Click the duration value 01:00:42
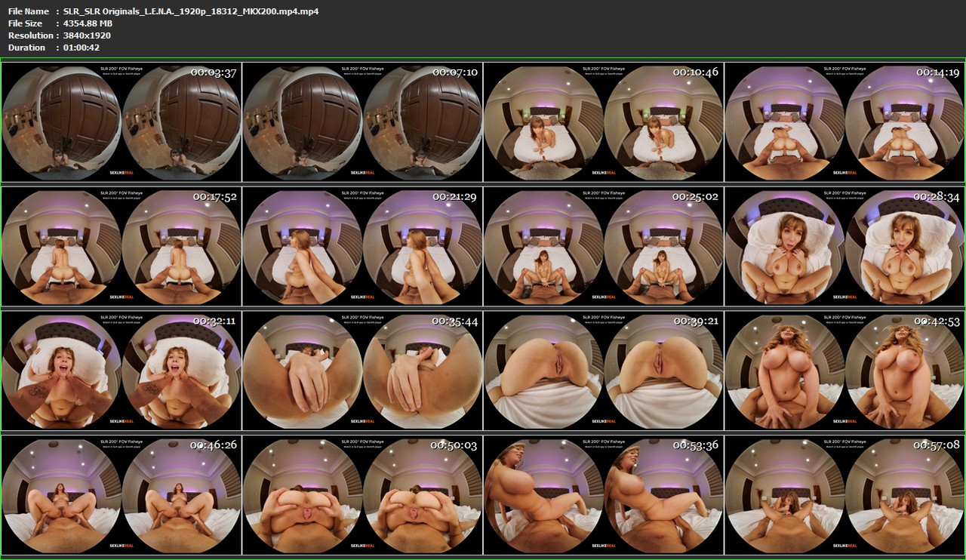Screen dimensions: 966x560 click(x=82, y=48)
